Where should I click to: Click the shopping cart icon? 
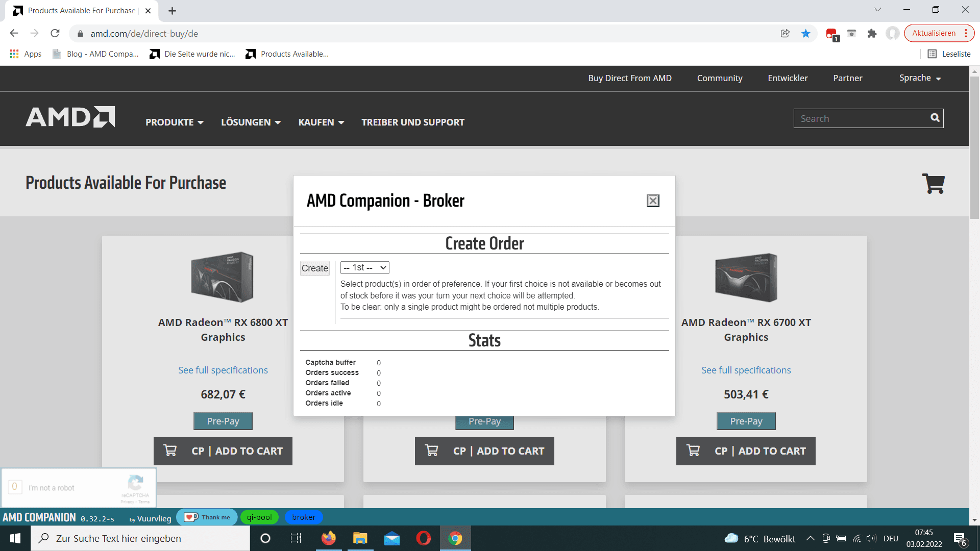pyautogui.click(x=933, y=184)
